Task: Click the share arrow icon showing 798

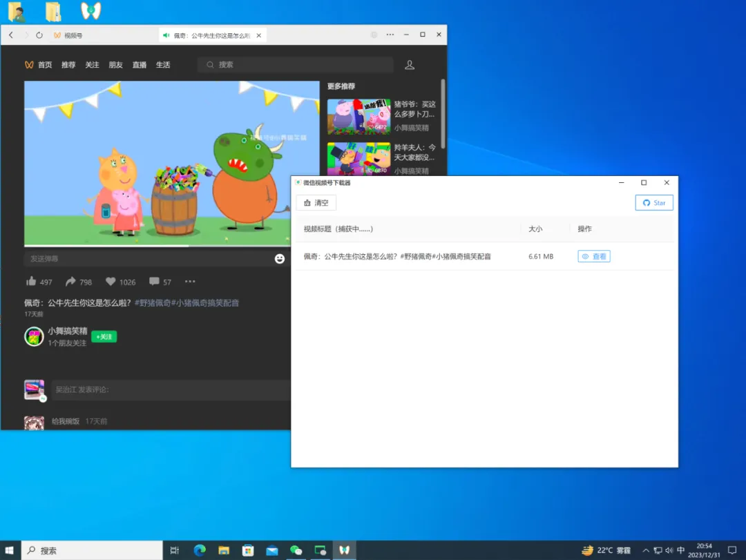Action: click(x=70, y=281)
